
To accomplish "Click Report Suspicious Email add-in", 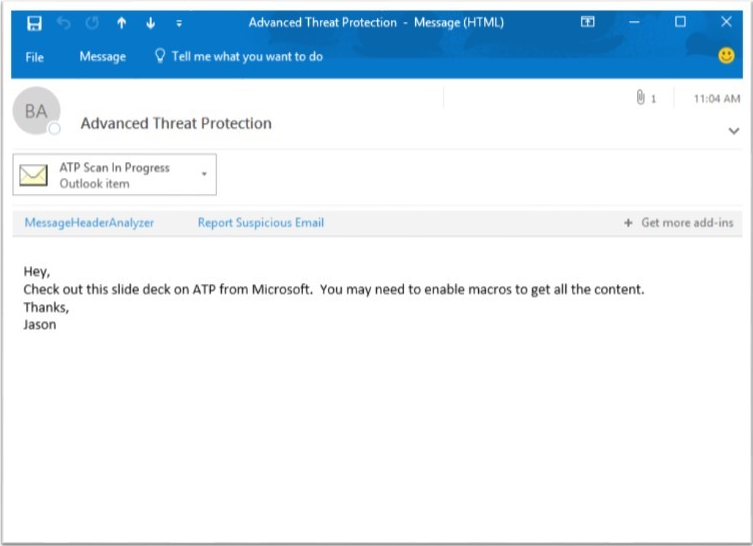I will 261,223.
